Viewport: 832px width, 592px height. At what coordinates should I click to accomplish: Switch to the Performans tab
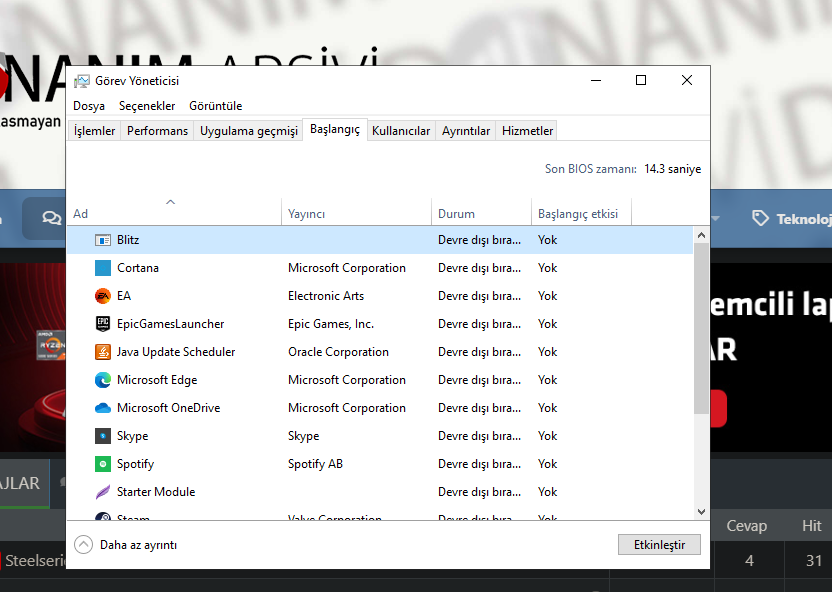click(x=157, y=130)
